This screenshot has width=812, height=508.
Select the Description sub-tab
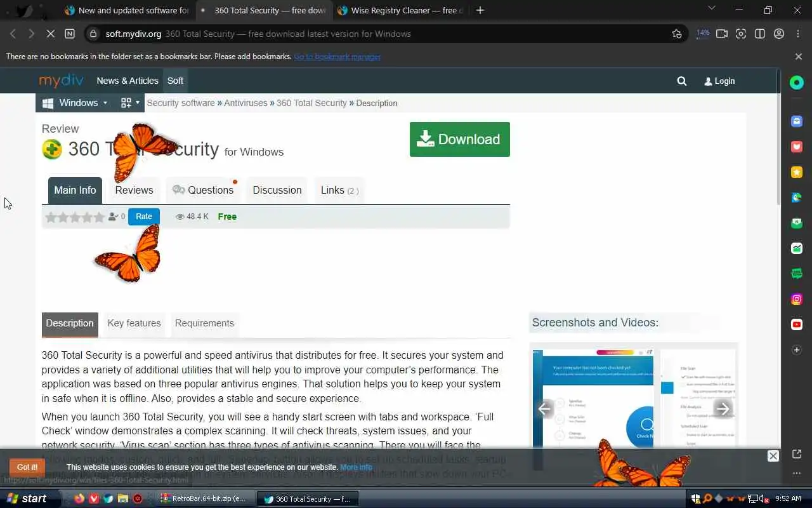pos(70,323)
